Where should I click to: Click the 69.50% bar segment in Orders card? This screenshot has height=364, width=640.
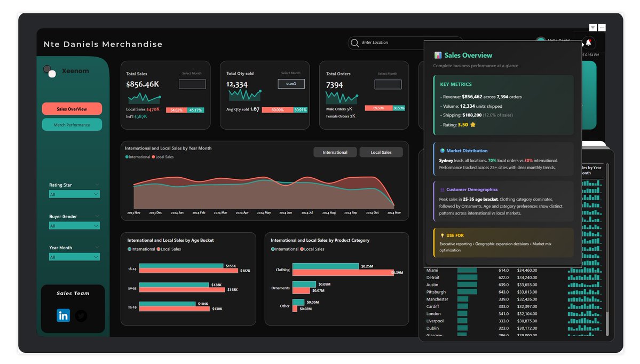[x=379, y=108]
